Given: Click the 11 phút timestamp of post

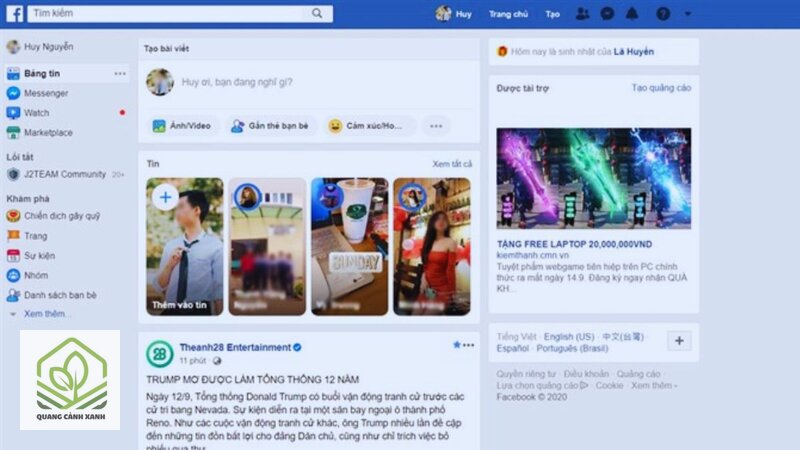Looking at the screenshot, I should pos(193,361).
